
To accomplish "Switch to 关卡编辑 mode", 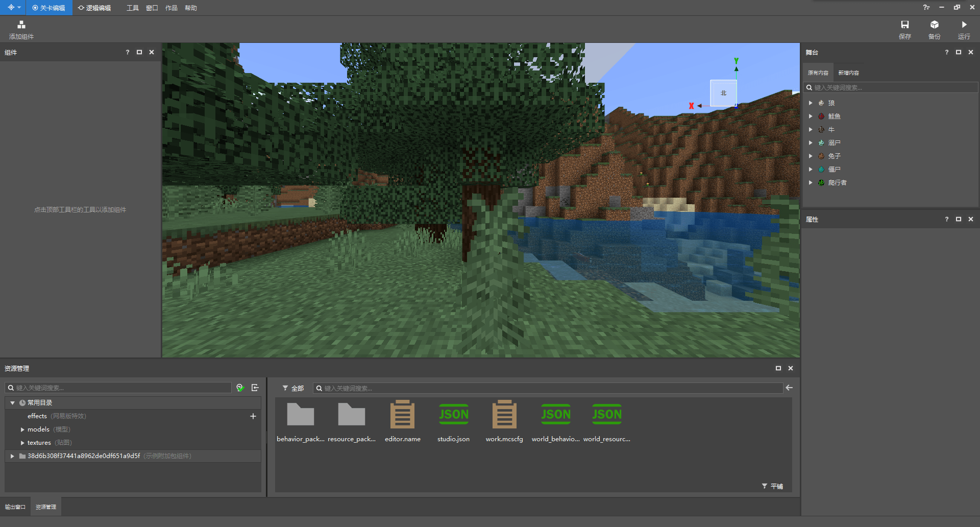I will [x=49, y=8].
